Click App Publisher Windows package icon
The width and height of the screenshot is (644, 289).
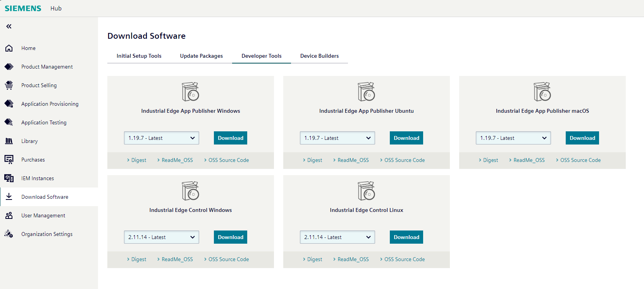(191, 91)
